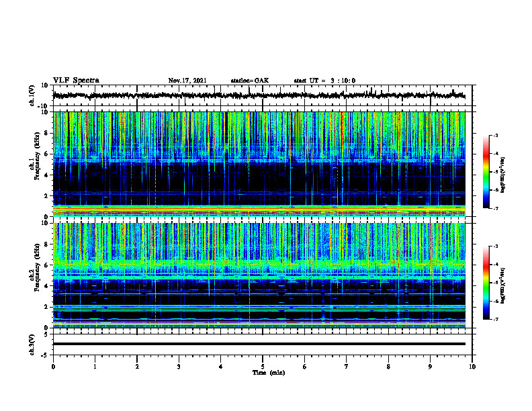
Task: Click time axis tick label 5
Action: [x=263, y=367]
